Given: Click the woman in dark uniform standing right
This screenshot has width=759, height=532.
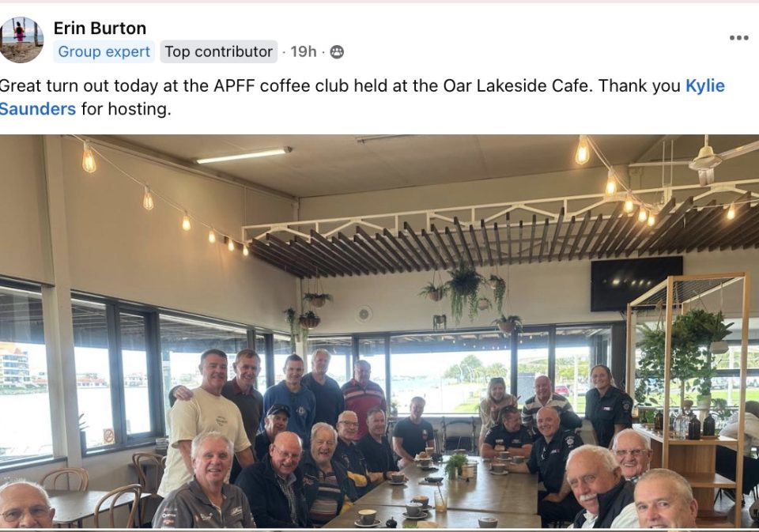Looking at the screenshot, I should tap(607, 406).
